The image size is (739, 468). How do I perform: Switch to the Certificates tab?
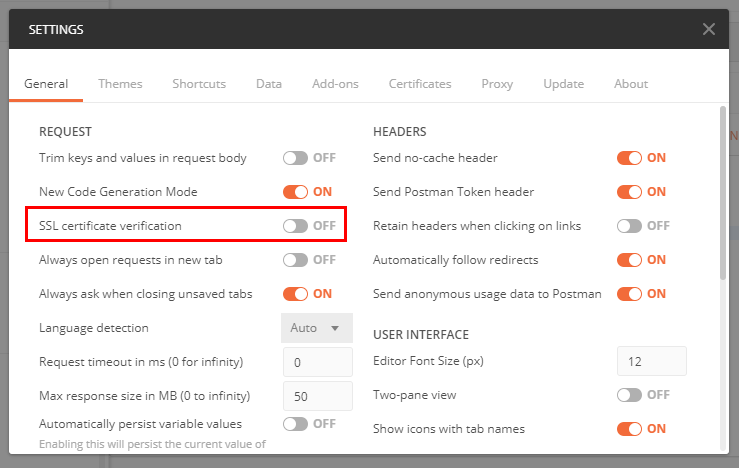(420, 84)
